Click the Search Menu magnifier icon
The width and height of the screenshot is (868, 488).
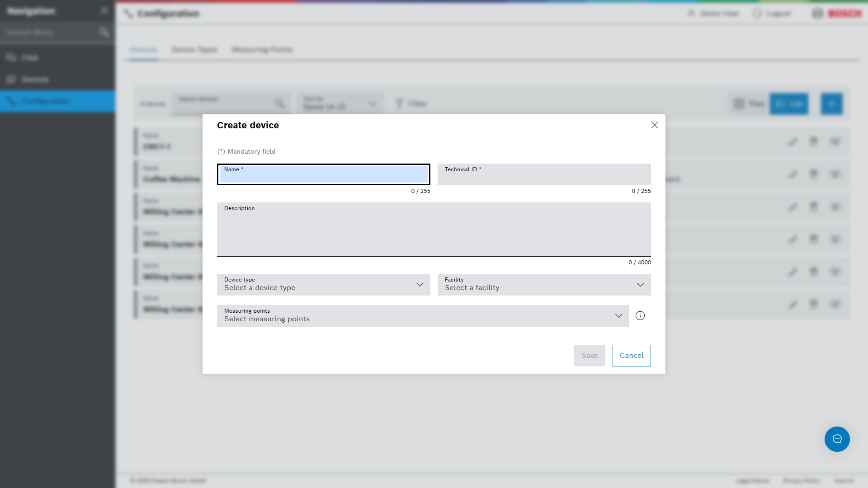point(104,32)
